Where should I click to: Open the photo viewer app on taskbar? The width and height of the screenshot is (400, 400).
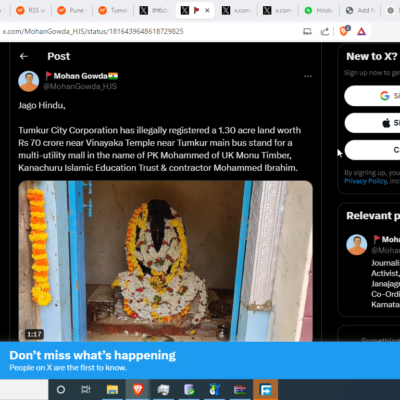tap(163, 389)
